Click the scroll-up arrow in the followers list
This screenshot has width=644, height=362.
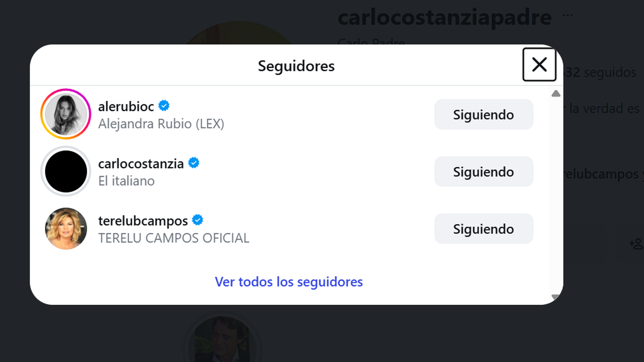coord(556,94)
